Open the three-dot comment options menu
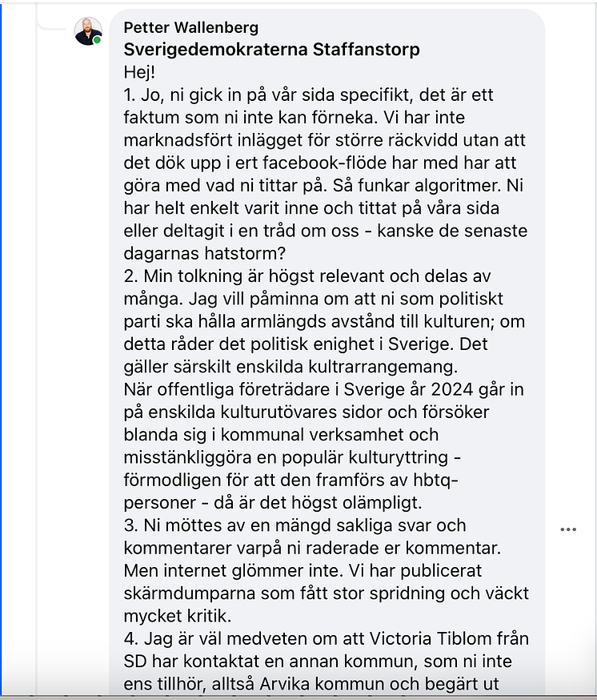The image size is (597, 700). tap(568, 529)
